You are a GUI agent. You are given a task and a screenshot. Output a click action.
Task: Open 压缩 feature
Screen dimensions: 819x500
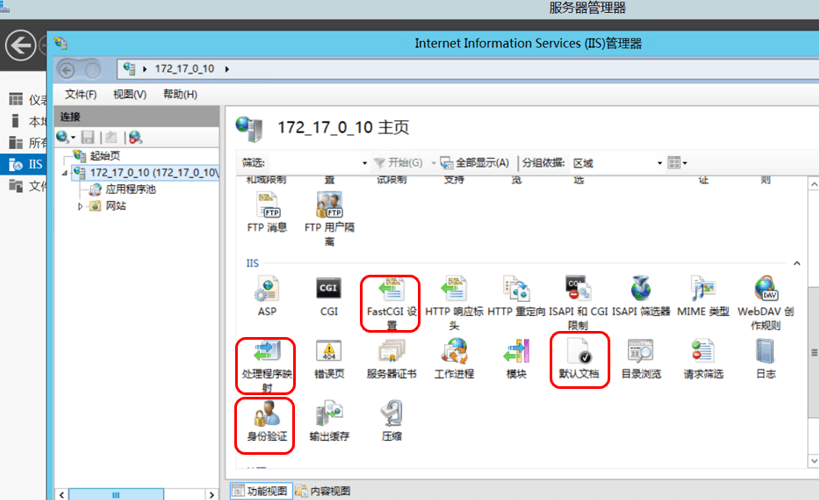(x=391, y=422)
